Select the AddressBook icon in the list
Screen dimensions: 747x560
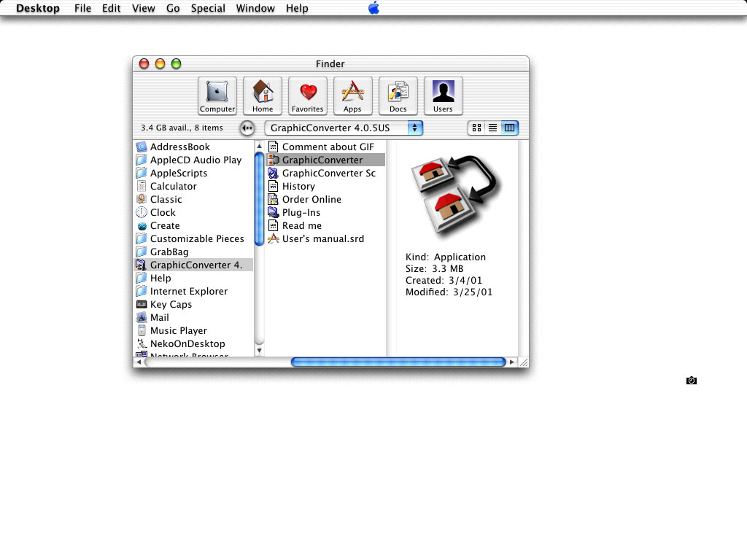[x=142, y=147]
